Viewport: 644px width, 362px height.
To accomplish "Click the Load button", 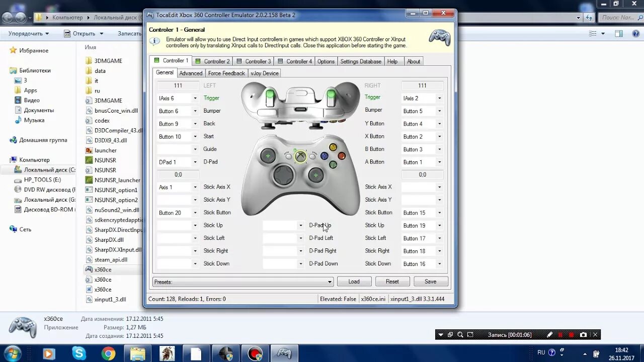I will pos(354,282).
